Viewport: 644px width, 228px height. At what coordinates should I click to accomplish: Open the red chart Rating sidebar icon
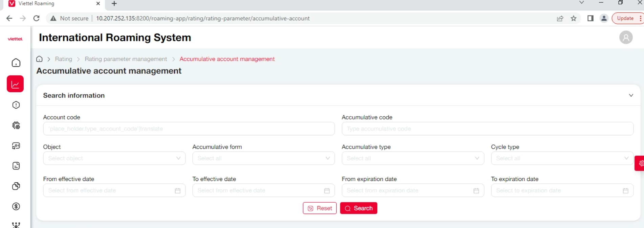pos(15,84)
